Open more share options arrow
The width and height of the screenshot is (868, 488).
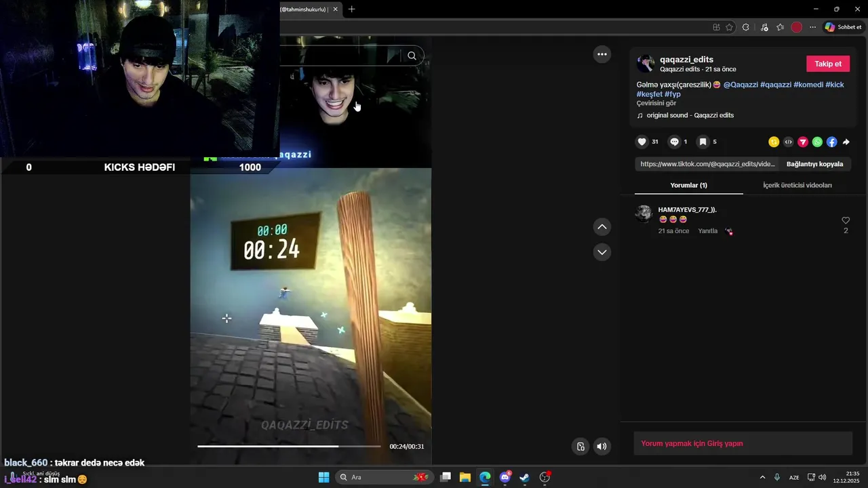[x=846, y=142]
